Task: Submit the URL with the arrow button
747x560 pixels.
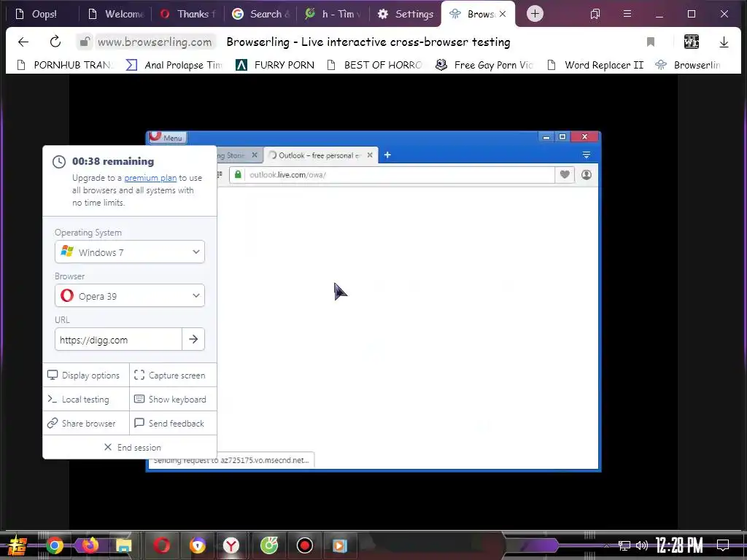Action: click(x=193, y=339)
